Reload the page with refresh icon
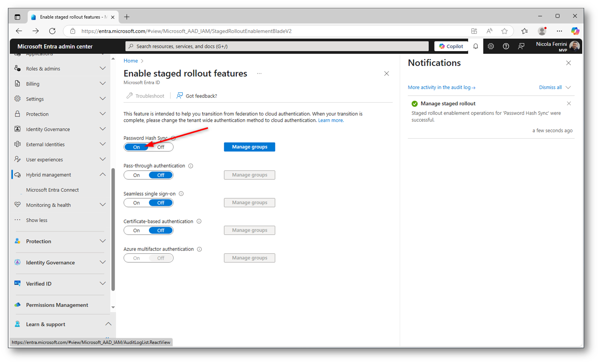The height and width of the screenshot is (364, 600). tap(52, 31)
